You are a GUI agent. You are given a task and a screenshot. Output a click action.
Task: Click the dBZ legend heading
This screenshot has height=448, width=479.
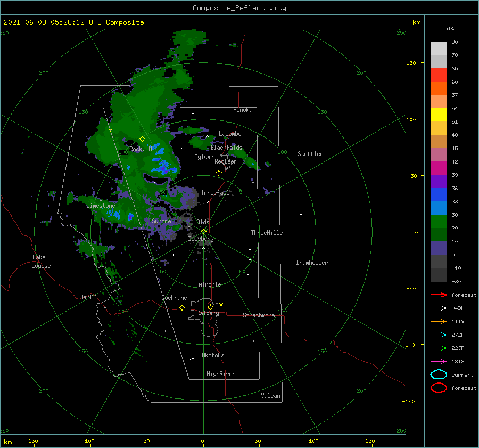click(451, 28)
